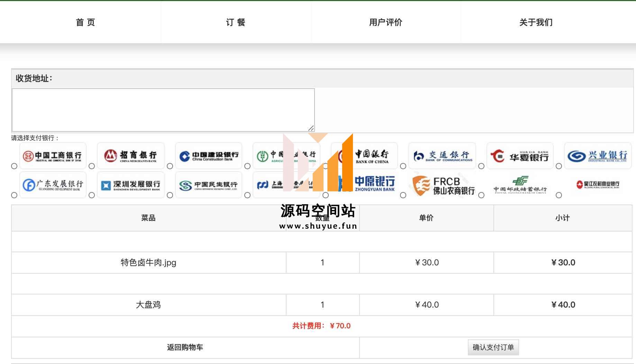Choose the 农业银行 radio option
636x364 pixels.
[x=247, y=166]
